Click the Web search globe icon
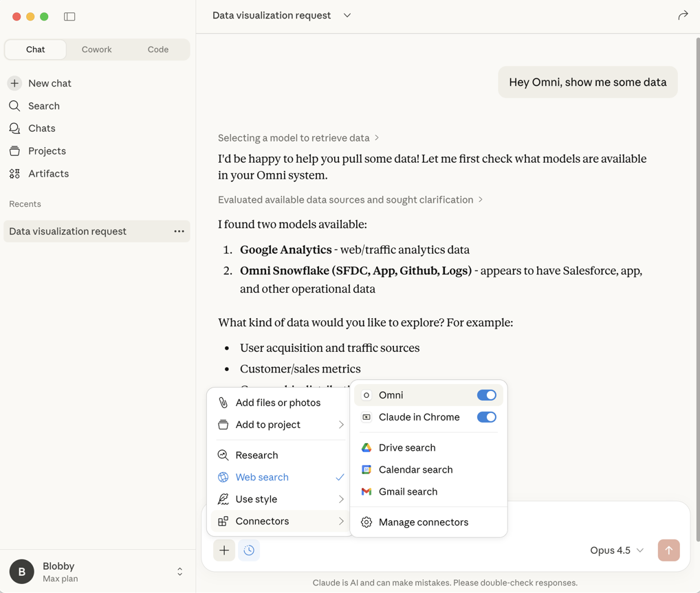This screenshot has height=593, width=700. point(223,477)
